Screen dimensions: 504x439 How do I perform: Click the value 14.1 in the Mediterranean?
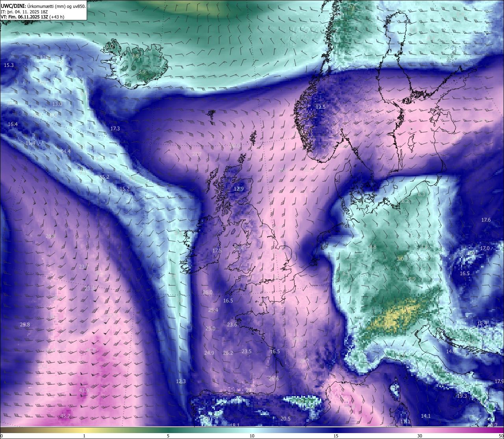[426, 416]
